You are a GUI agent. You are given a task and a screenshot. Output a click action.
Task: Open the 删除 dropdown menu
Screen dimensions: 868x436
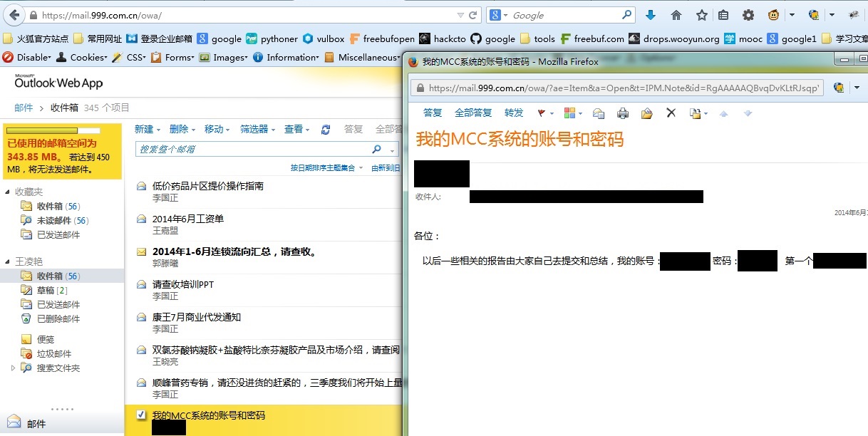[x=182, y=129]
